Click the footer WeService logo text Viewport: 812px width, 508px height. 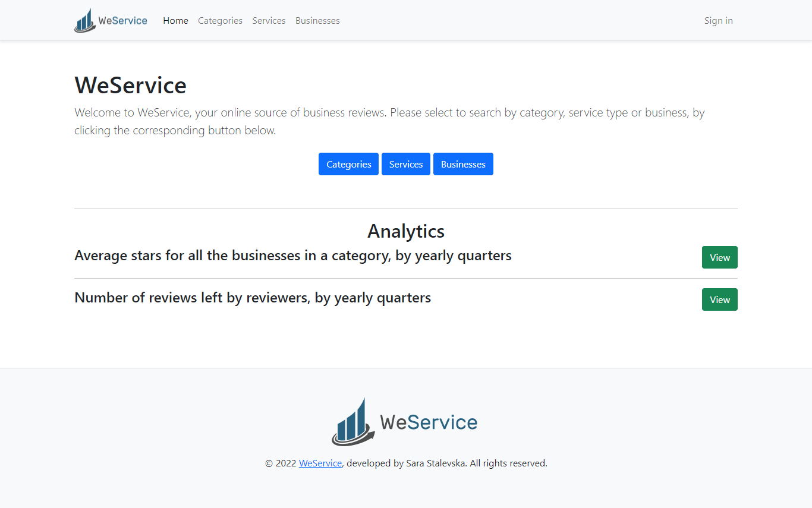click(429, 422)
